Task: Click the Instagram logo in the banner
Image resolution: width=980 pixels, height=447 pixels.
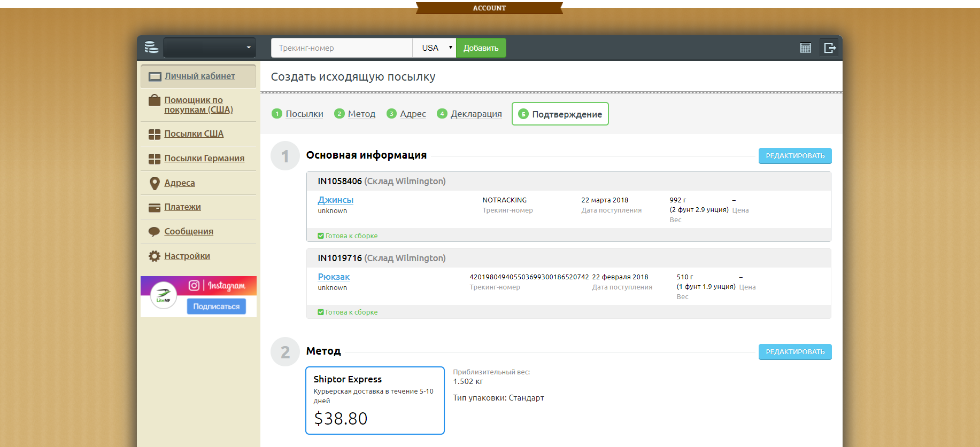Action: click(194, 286)
